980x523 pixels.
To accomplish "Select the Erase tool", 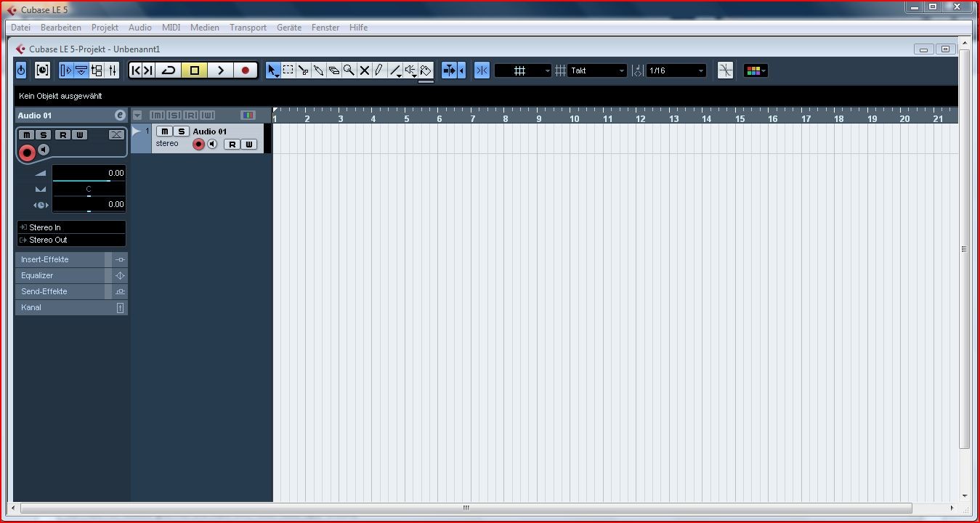I will click(x=334, y=70).
